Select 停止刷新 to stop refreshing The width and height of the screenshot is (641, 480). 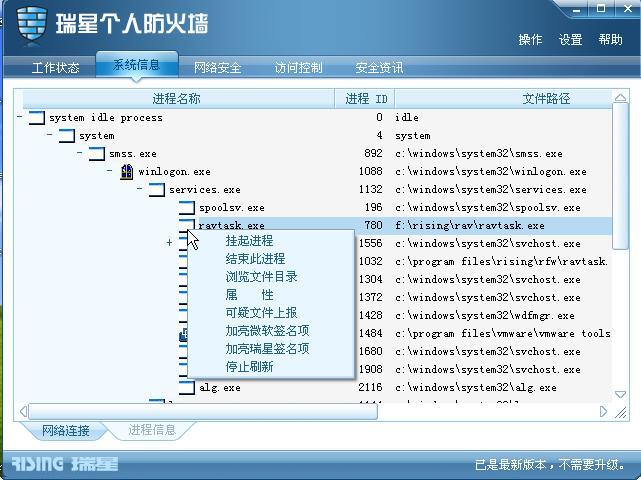pyautogui.click(x=249, y=367)
